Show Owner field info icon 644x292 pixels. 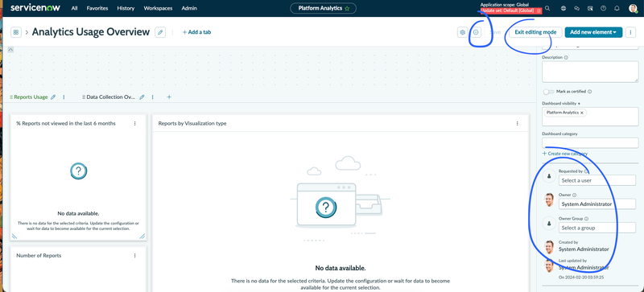(574, 195)
